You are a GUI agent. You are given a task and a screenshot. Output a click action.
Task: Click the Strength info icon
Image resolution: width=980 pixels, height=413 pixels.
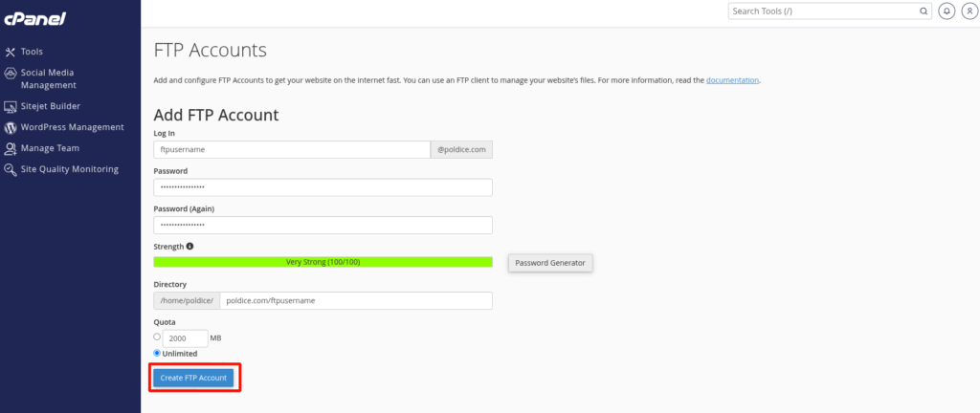tap(189, 246)
